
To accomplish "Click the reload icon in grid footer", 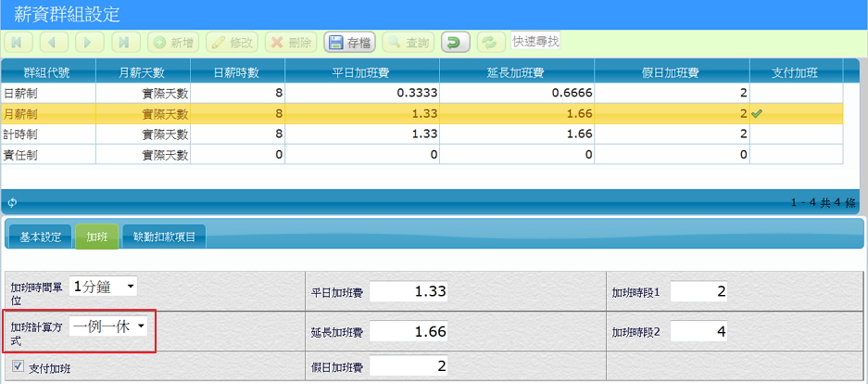I will pyautogui.click(x=12, y=202).
